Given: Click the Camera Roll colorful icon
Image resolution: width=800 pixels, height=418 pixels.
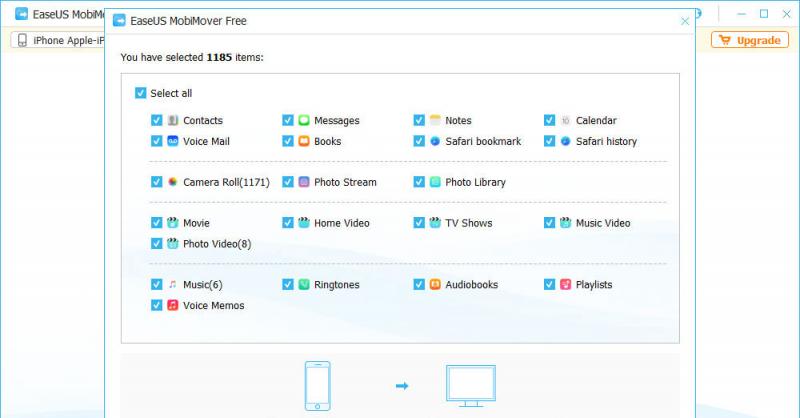Looking at the screenshot, I should pyautogui.click(x=173, y=182).
